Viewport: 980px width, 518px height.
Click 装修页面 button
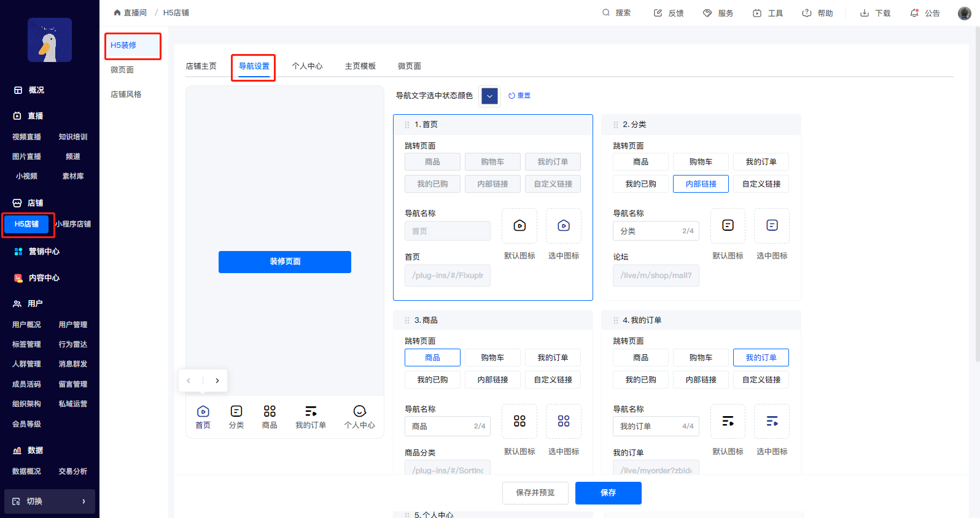(x=285, y=262)
